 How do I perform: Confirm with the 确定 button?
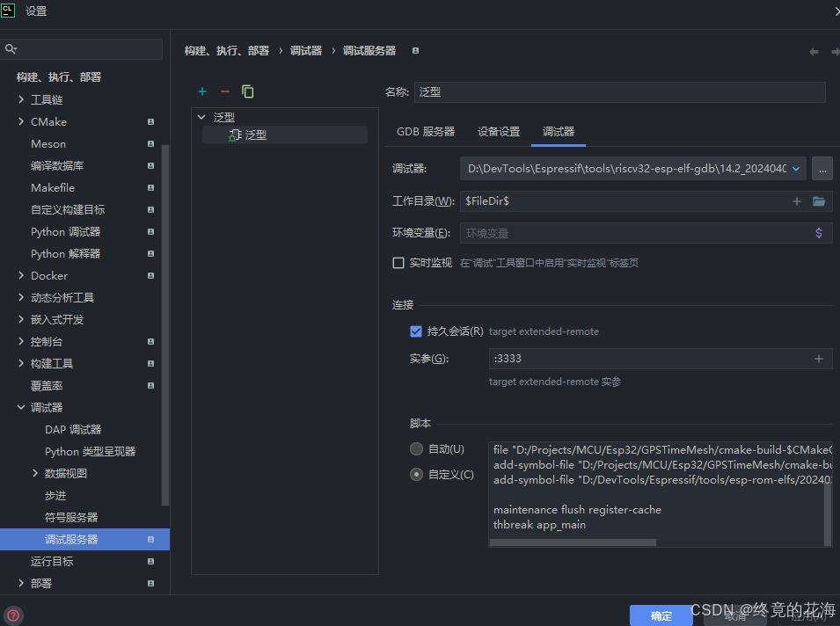(x=661, y=615)
